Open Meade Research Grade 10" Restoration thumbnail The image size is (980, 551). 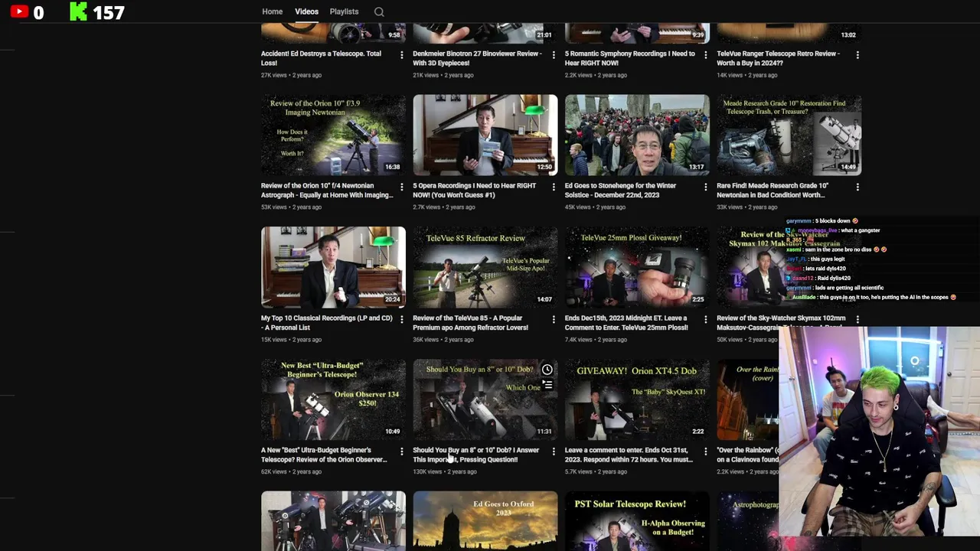(789, 135)
